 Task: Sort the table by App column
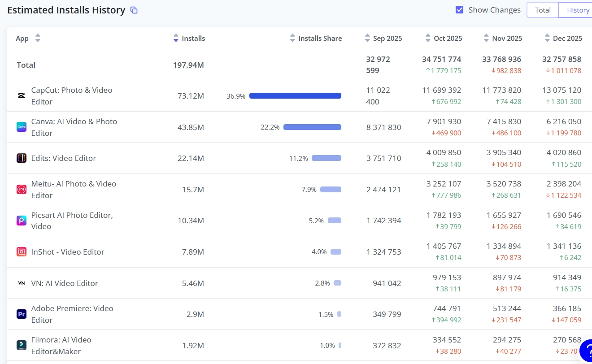(x=38, y=39)
